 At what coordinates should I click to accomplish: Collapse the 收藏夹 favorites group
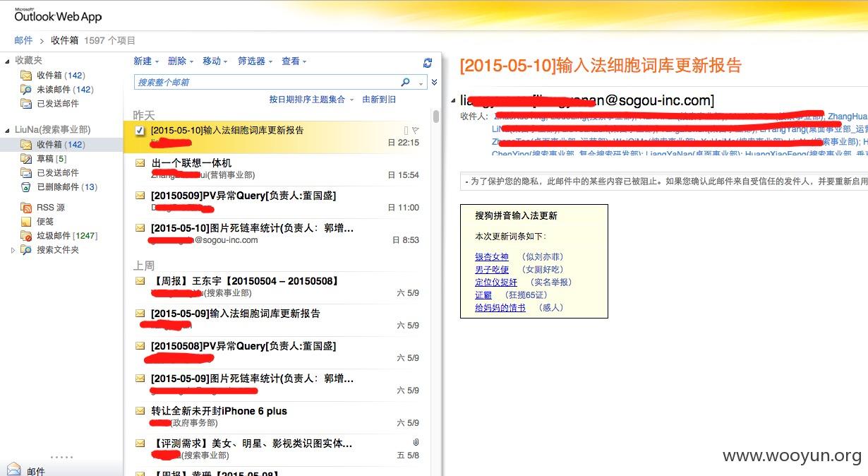tap(7, 61)
